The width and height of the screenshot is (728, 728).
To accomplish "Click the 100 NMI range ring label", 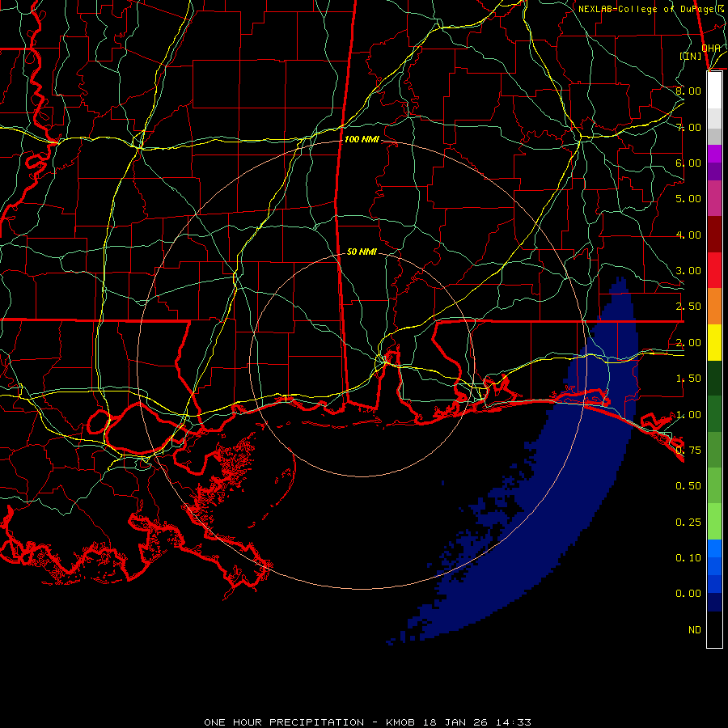I will pyautogui.click(x=362, y=139).
